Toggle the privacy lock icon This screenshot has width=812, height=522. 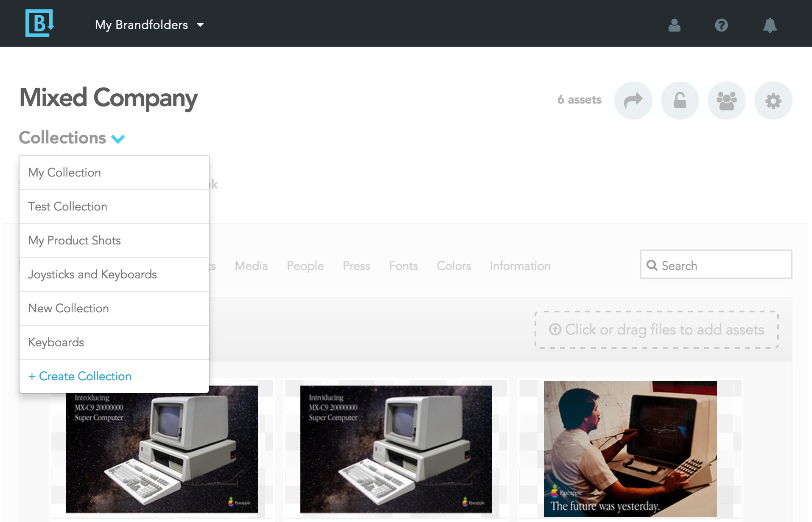(x=680, y=101)
